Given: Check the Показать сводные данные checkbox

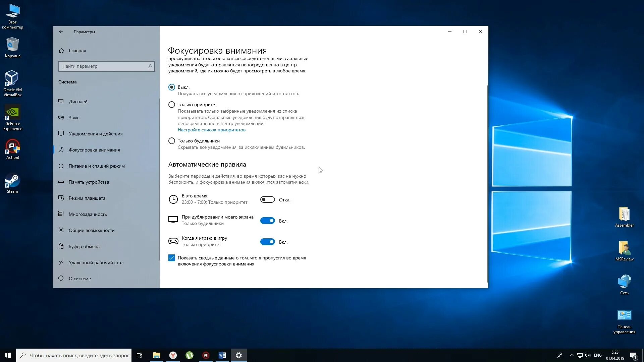Looking at the screenshot, I should (172, 258).
